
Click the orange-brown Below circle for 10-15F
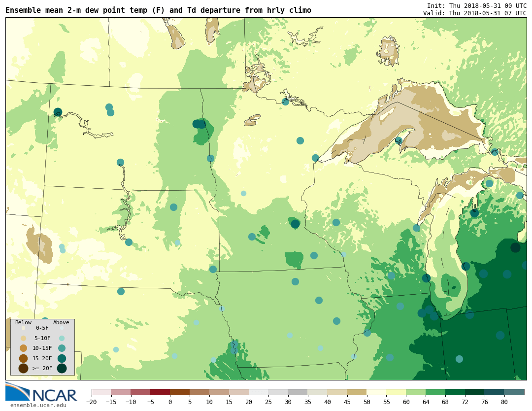click(x=23, y=348)
